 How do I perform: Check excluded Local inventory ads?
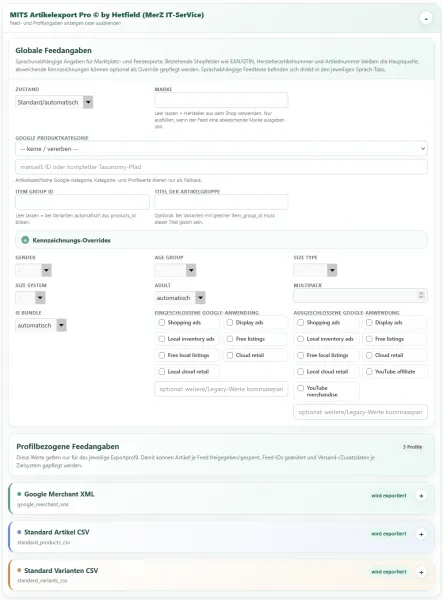tap(300, 339)
